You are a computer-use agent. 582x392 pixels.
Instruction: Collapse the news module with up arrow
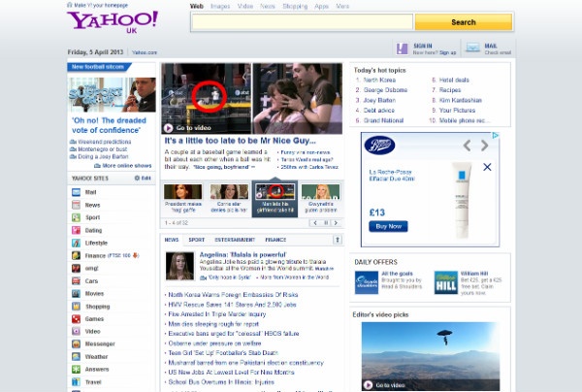click(338, 240)
